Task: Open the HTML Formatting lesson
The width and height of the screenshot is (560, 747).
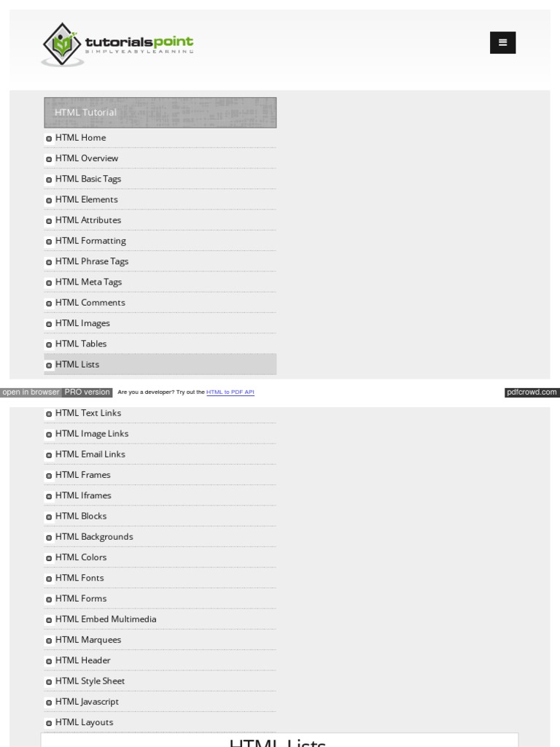Action: pos(90,241)
